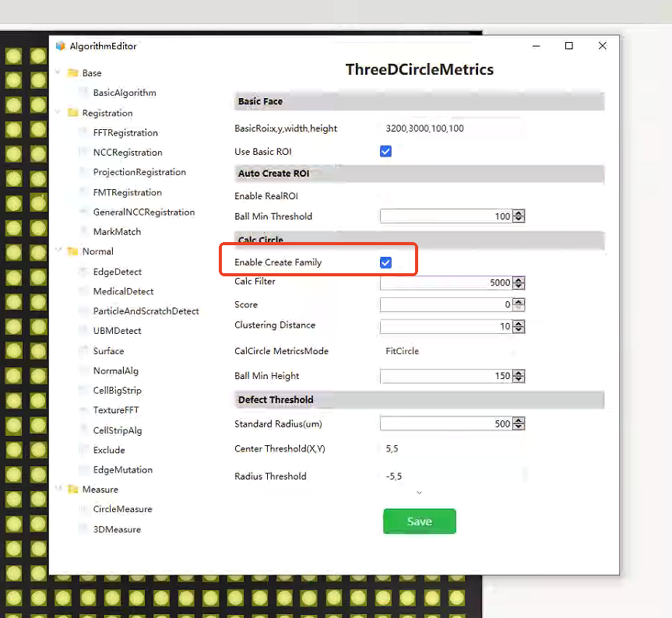Click the Normal folder icon
Image resolution: width=672 pixels, height=618 pixels.
pyautogui.click(x=73, y=251)
